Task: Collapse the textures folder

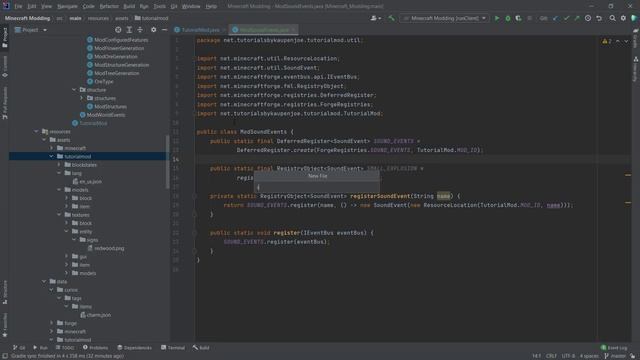Action: click(x=59, y=215)
